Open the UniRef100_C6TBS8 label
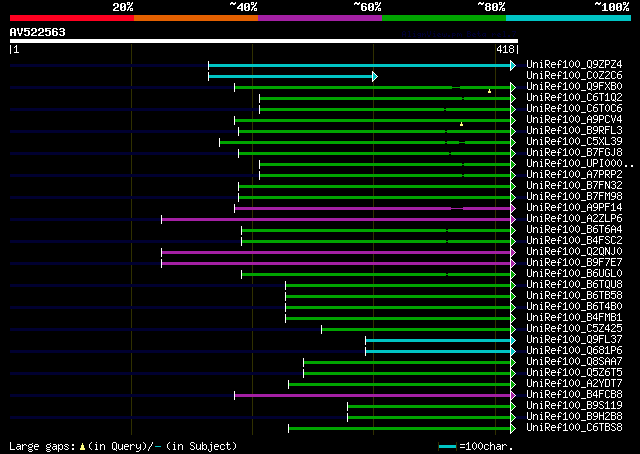 coord(574,428)
